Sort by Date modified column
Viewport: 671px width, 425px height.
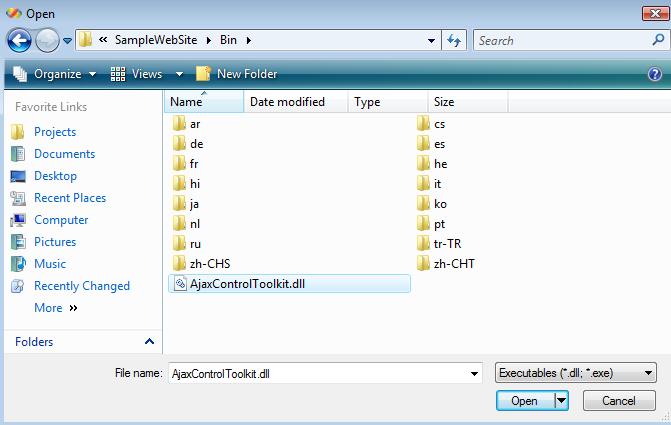click(296, 102)
